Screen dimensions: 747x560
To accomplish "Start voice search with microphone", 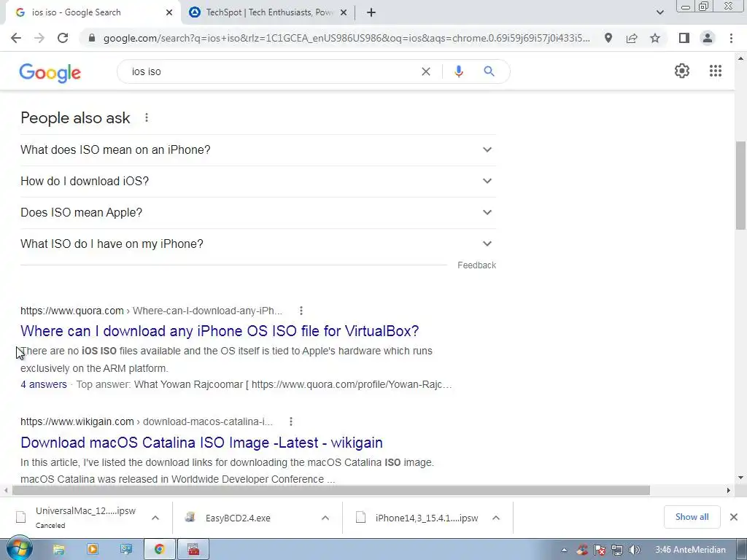I will (459, 71).
